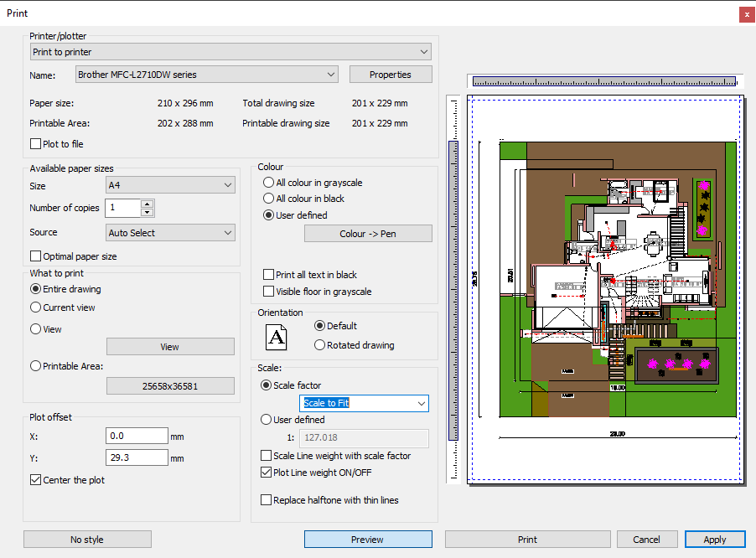The width and height of the screenshot is (756, 558).
Task: Open the paper Size A4 dropdown
Action: tap(170, 185)
